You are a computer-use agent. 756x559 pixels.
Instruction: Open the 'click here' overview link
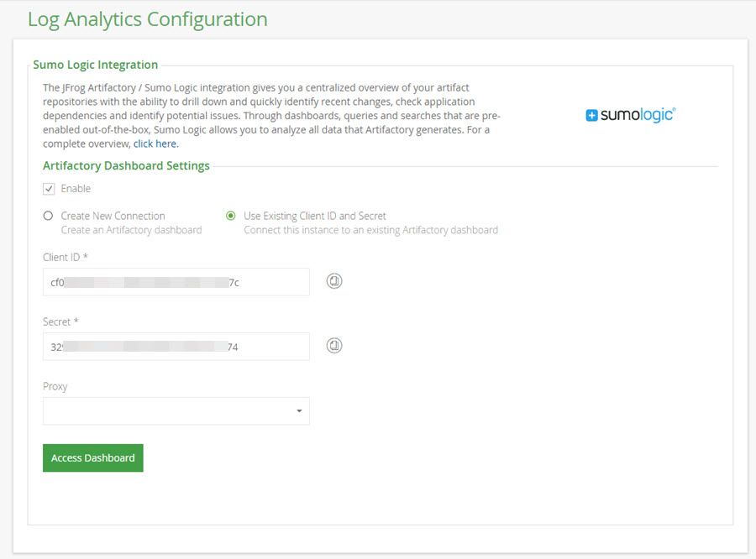click(155, 144)
